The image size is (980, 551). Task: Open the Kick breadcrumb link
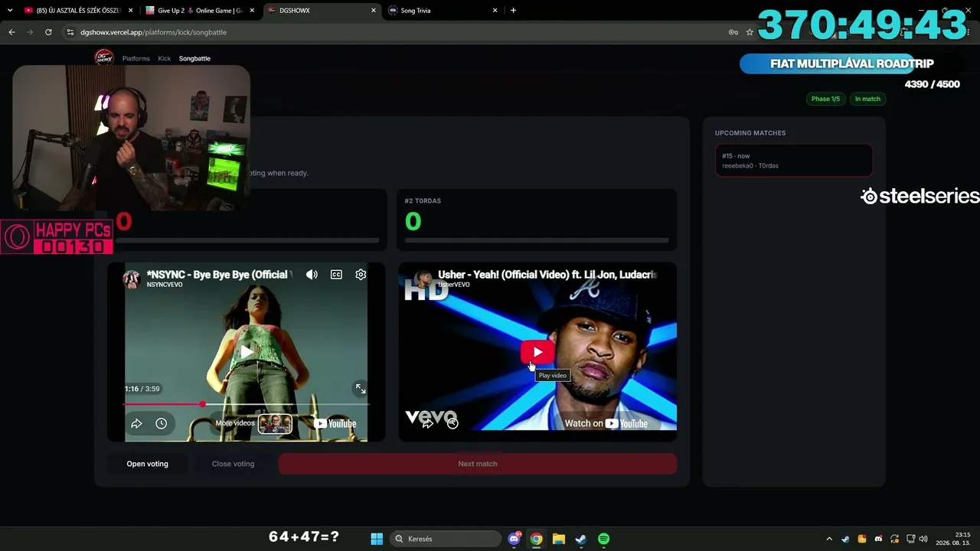[x=165, y=58]
